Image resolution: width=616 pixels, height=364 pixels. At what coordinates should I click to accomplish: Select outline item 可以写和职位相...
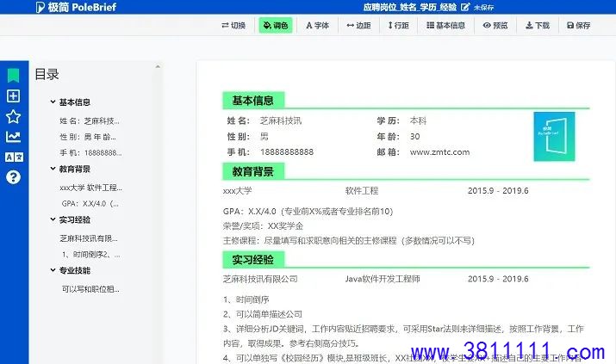(x=90, y=289)
